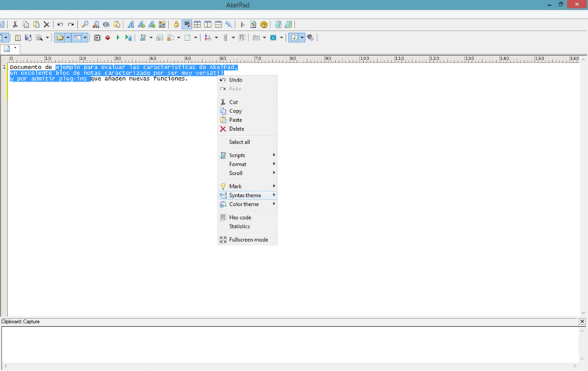Viewport: 588px width, 371px height.
Task: Increase font size with A-plus icon
Action: (x=141, y=25)
